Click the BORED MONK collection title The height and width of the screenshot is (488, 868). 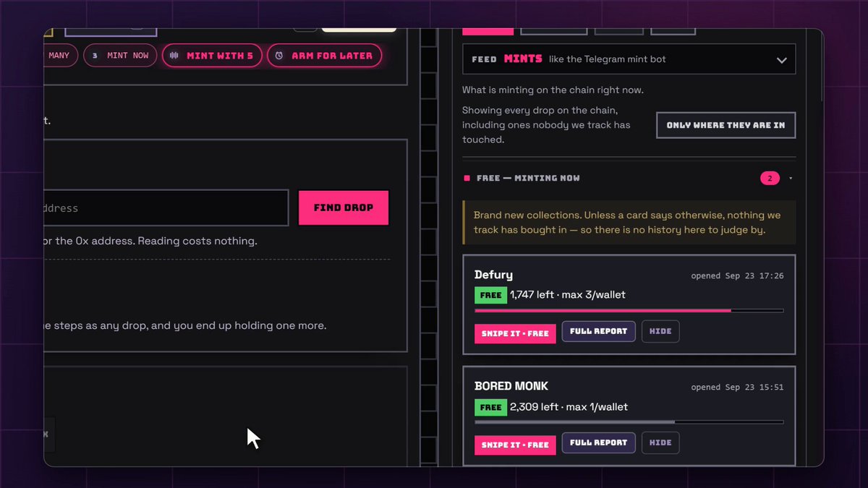(511, 386)
